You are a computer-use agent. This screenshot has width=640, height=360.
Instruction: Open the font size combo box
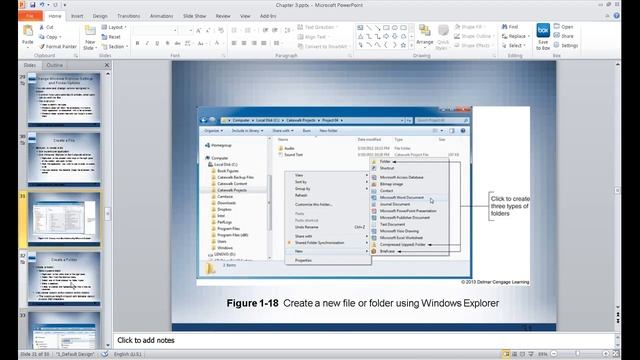pos(186,30)
